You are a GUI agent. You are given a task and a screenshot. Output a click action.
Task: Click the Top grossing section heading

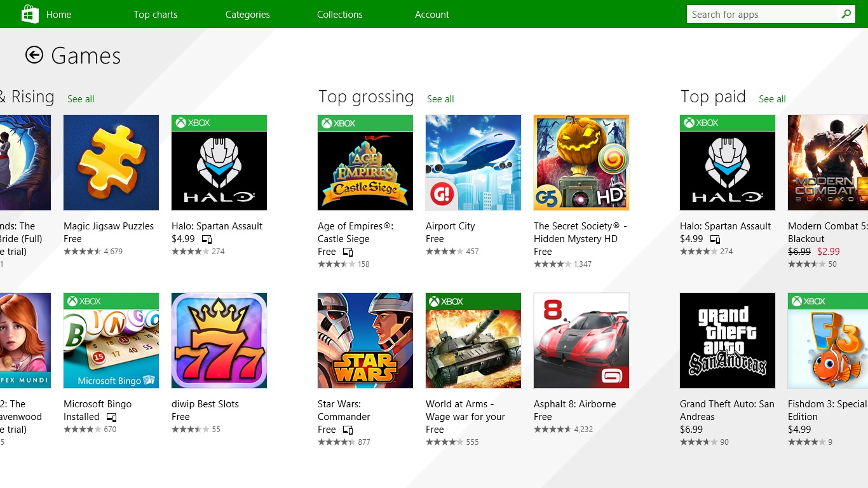(x=366, y=97)
